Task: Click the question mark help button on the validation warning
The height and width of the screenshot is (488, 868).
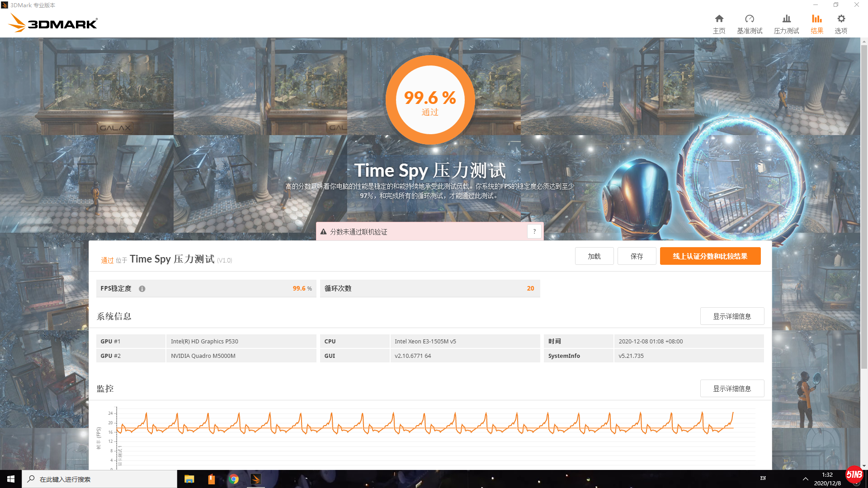Action: pyautogui.click(x=534, y=231)
